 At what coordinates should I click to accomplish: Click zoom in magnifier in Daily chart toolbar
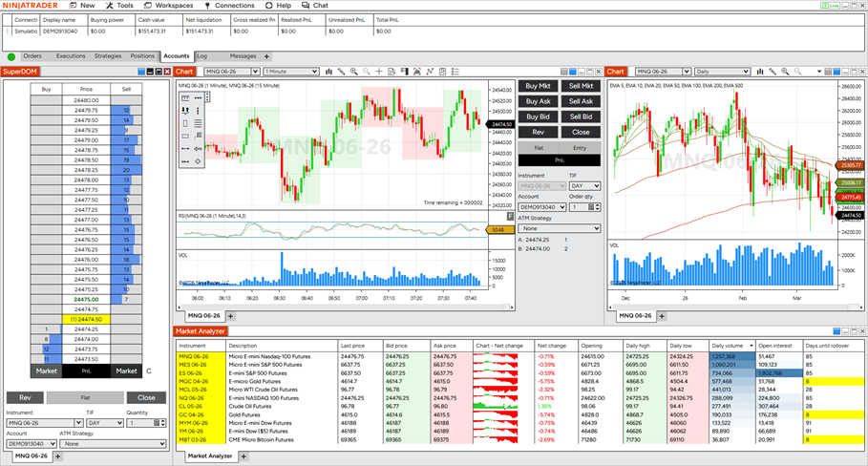pos(785,72)
